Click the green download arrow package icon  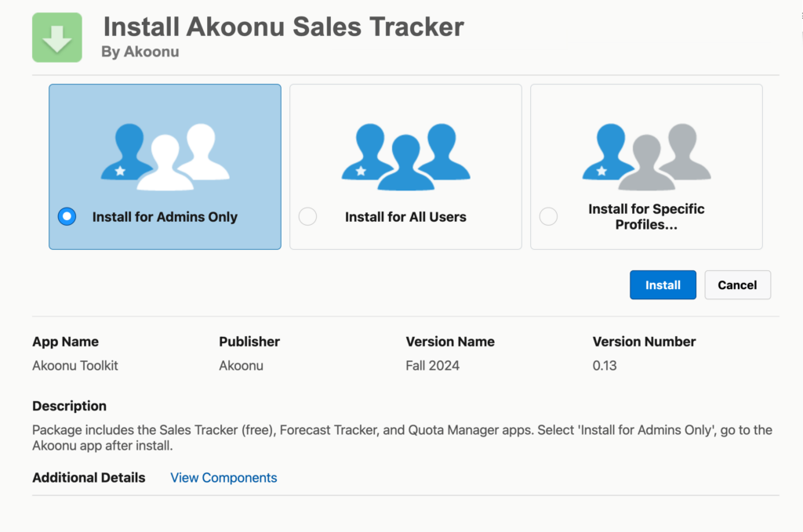pyautogui.click(x=57, y=37)
